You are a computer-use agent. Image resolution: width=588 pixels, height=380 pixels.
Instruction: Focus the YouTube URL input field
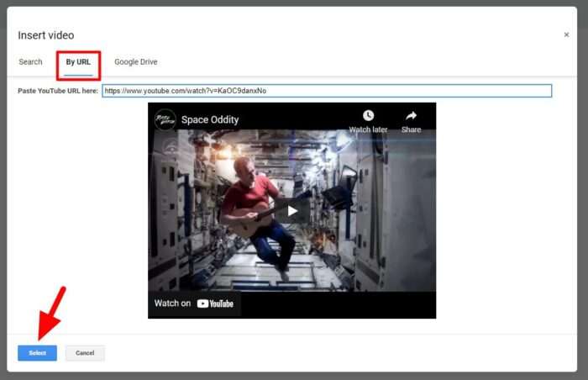(327, 91)
